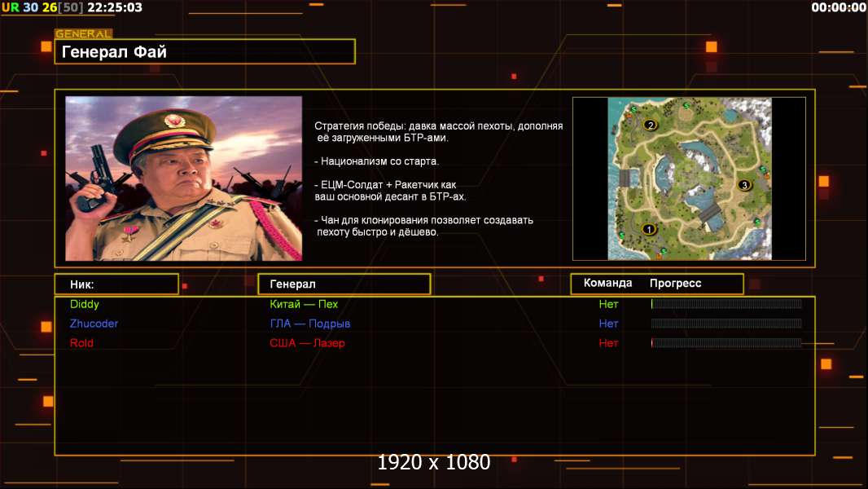
Task: Click the supply marker just above start position 3
Action: click(763, 170)
